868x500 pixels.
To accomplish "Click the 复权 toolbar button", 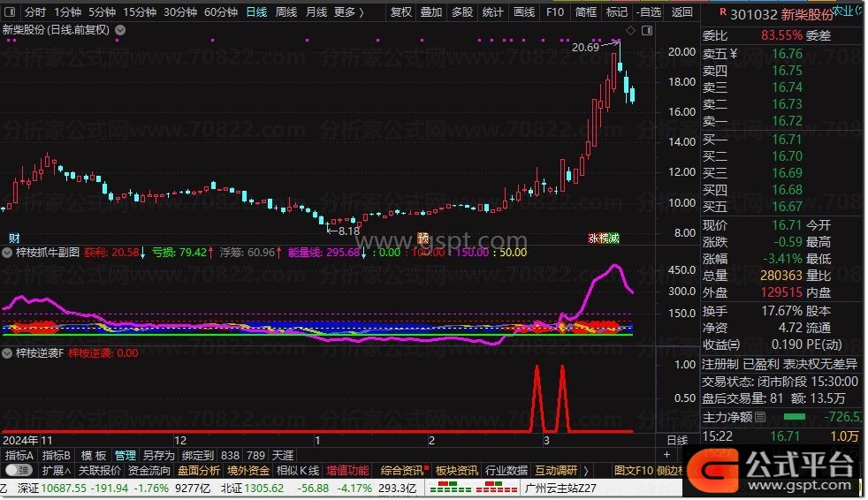I will click(400, 11).
